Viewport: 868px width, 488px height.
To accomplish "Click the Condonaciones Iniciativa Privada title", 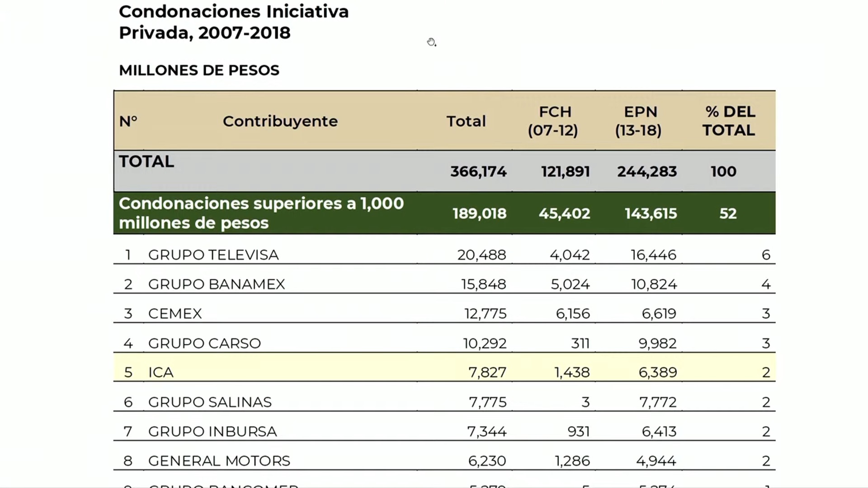I will [x=234, y=22].
